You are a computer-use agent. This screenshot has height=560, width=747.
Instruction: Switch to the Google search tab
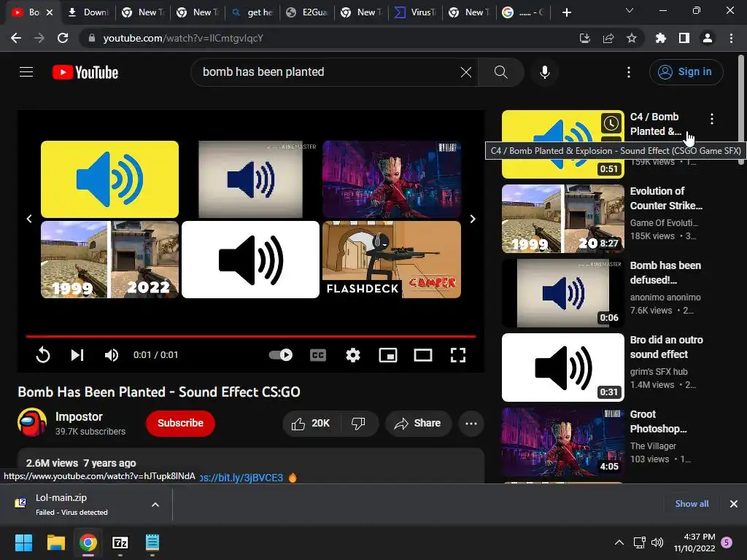click(522, 12)
